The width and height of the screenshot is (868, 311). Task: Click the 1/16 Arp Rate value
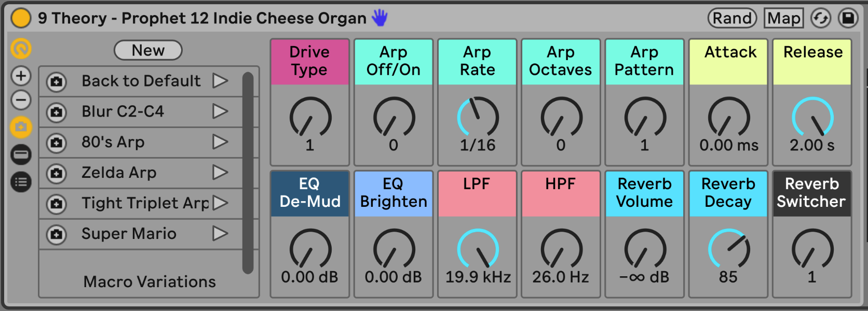click(478, 146)
